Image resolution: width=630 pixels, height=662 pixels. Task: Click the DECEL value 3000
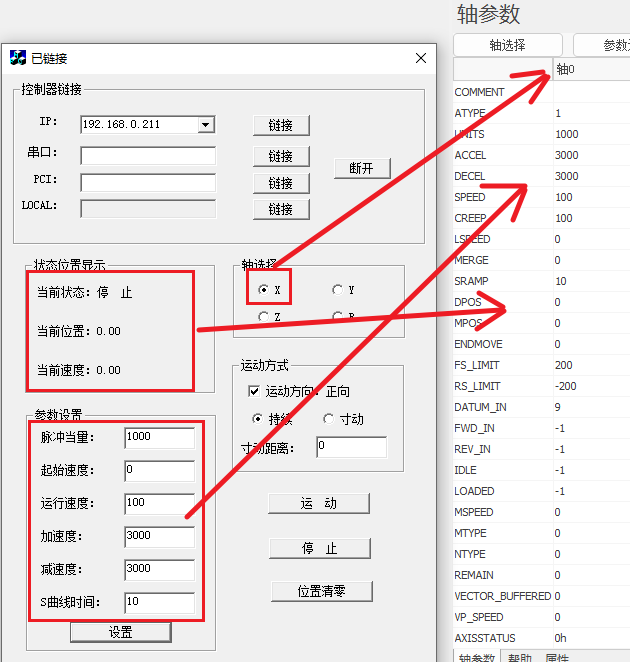[591, 176]
